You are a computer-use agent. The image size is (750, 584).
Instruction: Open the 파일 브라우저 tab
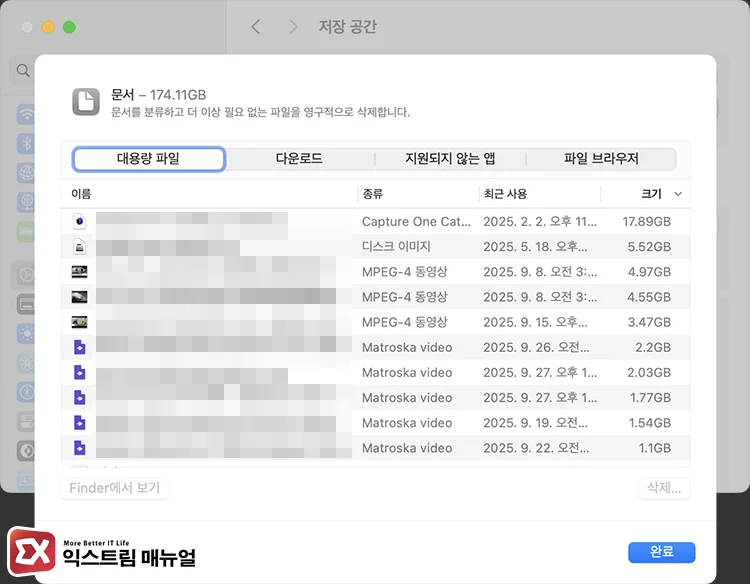pos(601,159)
